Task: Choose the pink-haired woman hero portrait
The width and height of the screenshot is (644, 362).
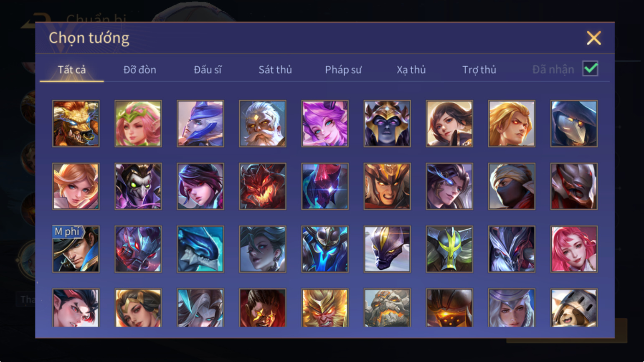Action: 574,249
